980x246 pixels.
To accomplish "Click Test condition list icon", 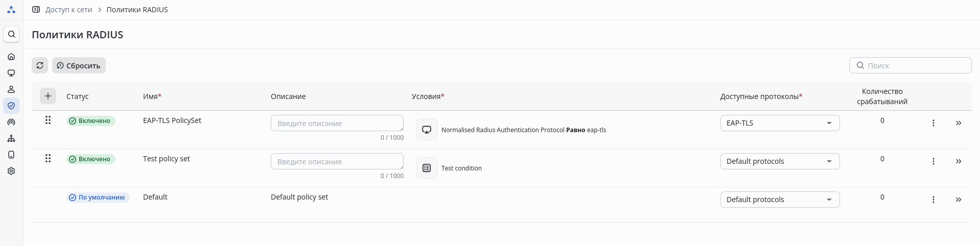I will point(427,168).
